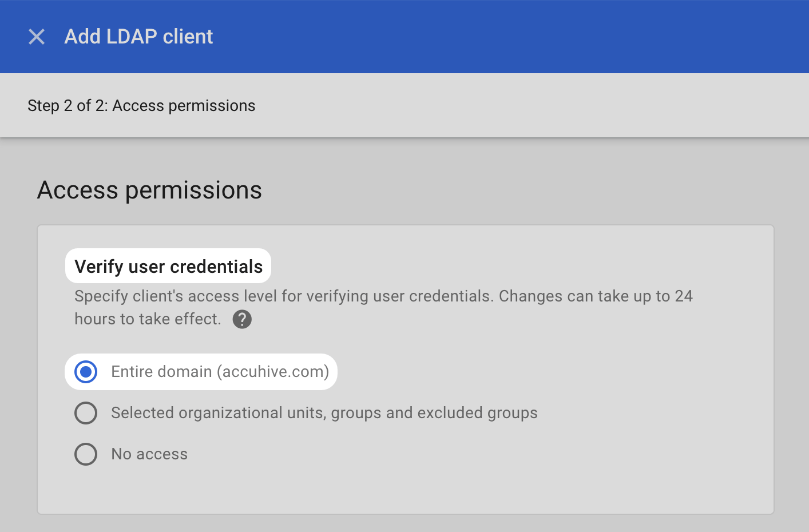
Task: Click the 'Access permissions' section title
Action: (x=149, y=190)
